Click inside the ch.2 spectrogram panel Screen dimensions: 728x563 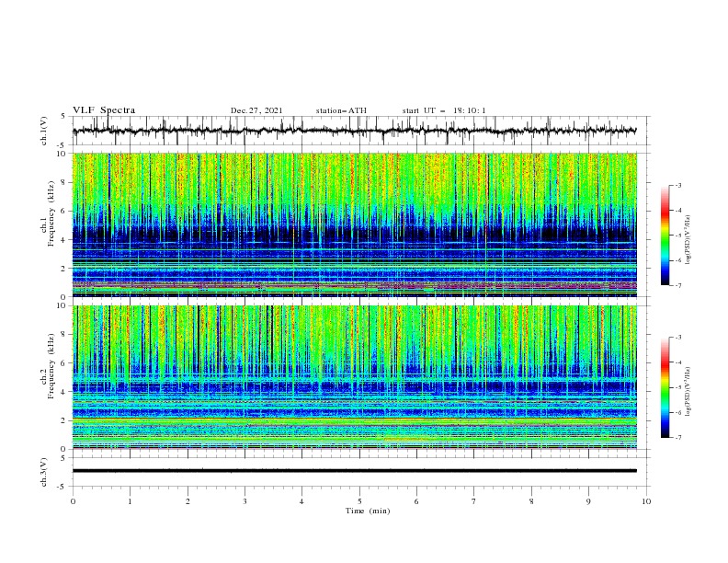[354, 377]
